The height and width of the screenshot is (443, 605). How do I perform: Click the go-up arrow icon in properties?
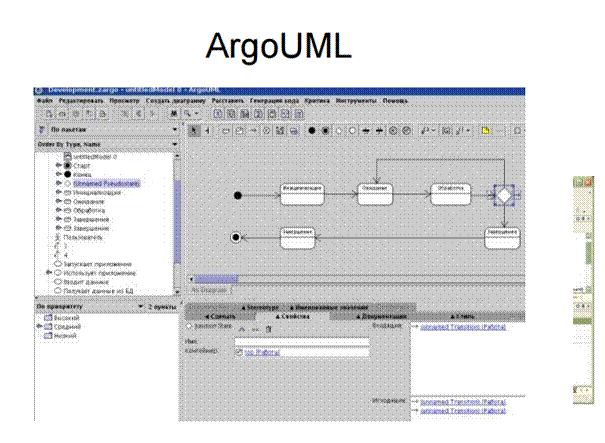tap(242, 329)
